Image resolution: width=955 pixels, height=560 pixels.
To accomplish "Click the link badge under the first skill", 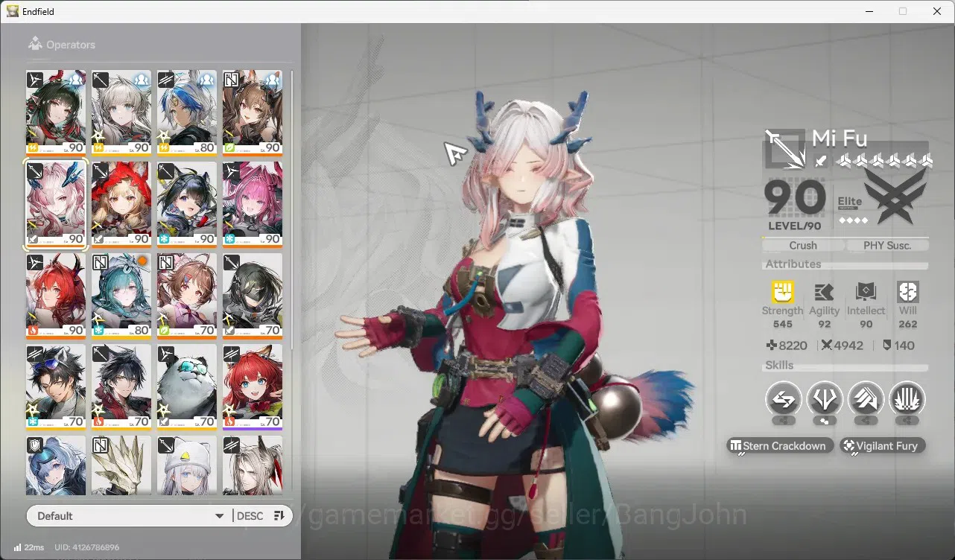I will coord(784,421).
